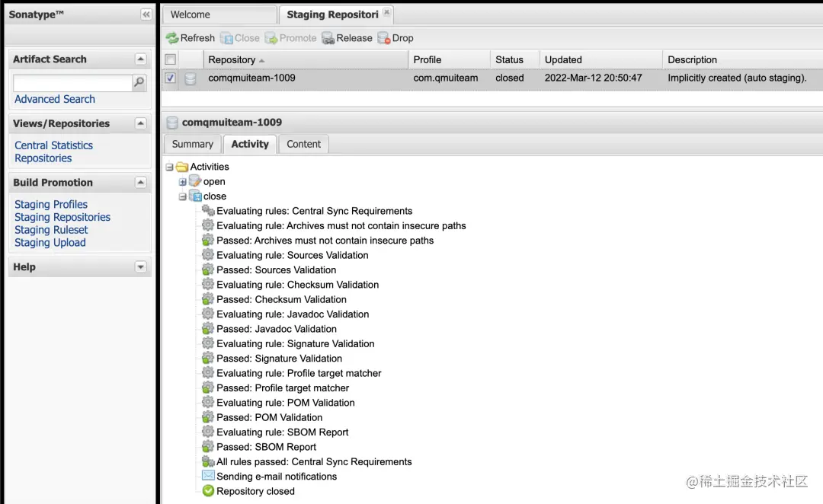The width and height of the screenshot is (823, 504).
Task: Click gear icon beside Passed: Signature Validation
Action: tap(208, 358)
